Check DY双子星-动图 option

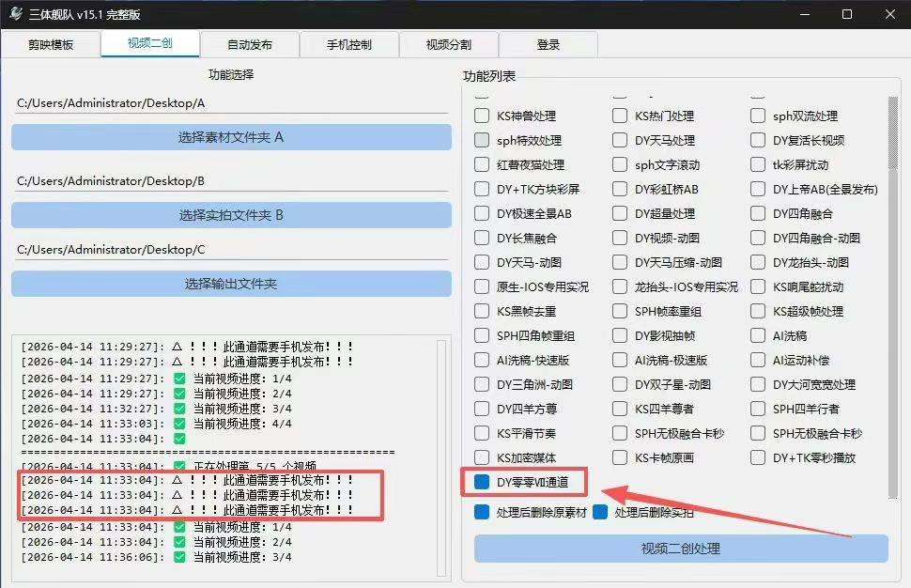click(x=620, y=384)
